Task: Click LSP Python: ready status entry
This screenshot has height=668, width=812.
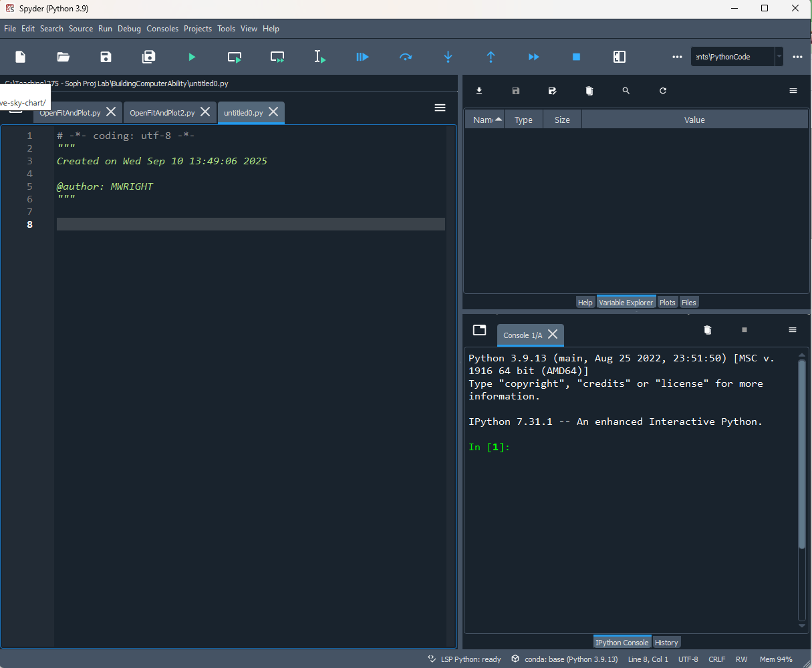Action: point(464,659)
